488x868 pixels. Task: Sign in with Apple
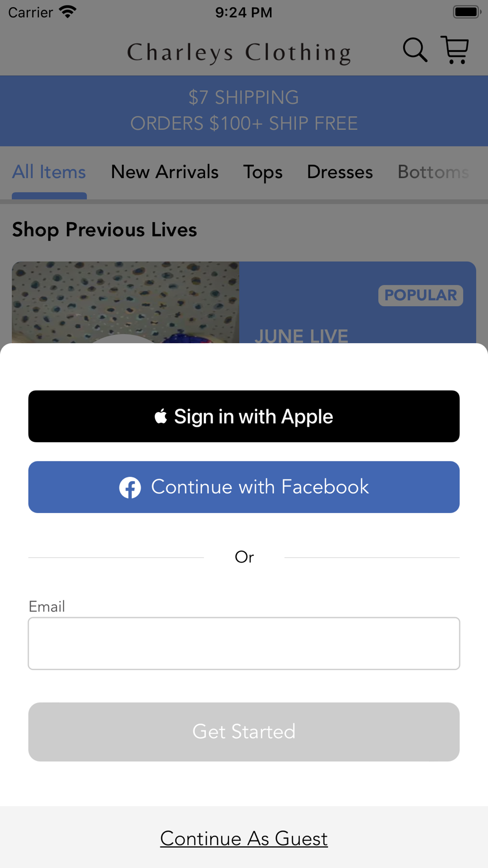[x=244, y=416]
